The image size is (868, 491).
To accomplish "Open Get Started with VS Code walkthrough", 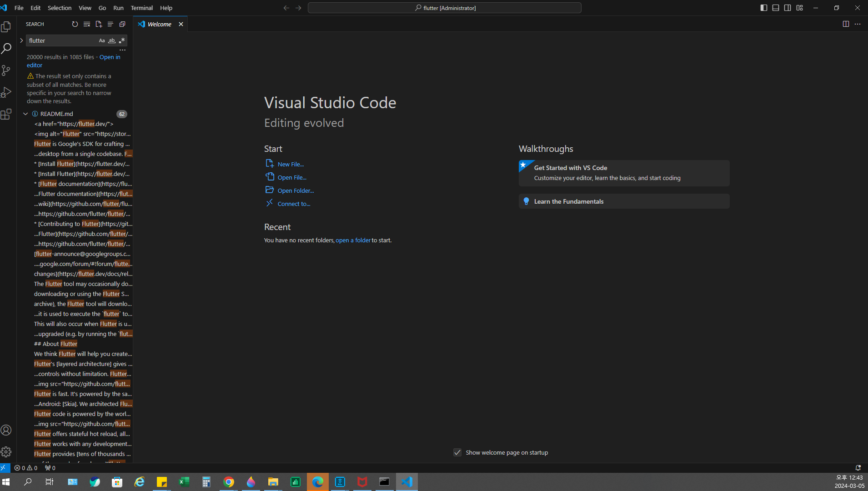I will click(x=624, y=173).
